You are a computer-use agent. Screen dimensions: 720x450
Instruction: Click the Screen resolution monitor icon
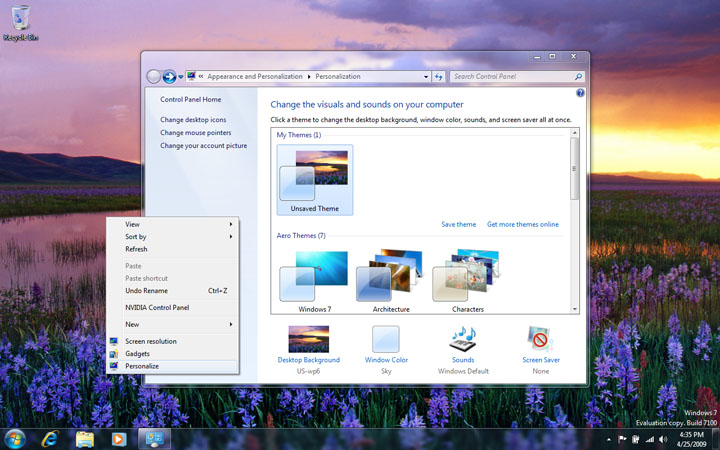coord(114,341)
